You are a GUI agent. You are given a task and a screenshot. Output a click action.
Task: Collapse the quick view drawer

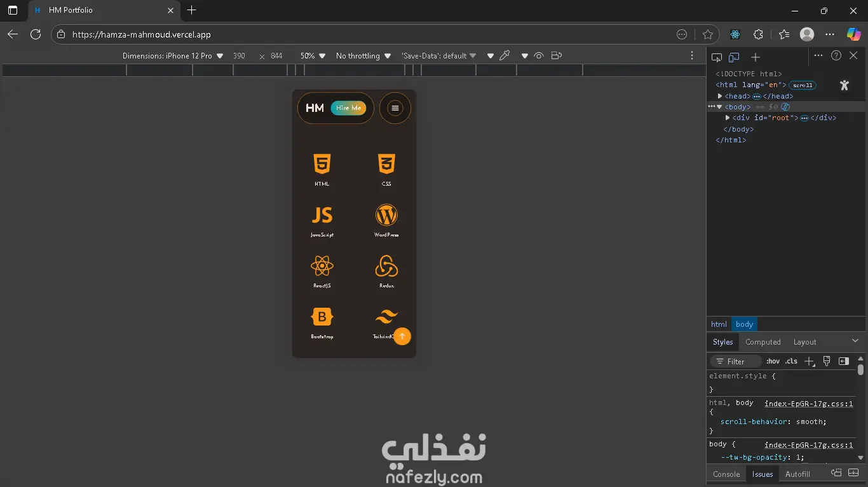coord(854,473)
